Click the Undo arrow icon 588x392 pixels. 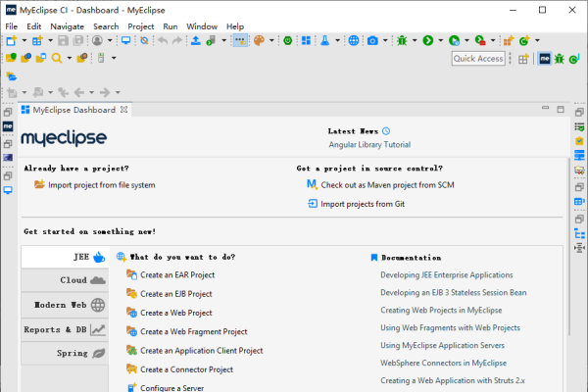pos(163,40)
